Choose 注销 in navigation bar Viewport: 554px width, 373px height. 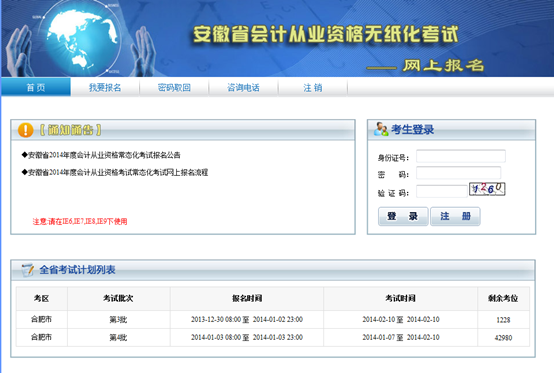313,87
